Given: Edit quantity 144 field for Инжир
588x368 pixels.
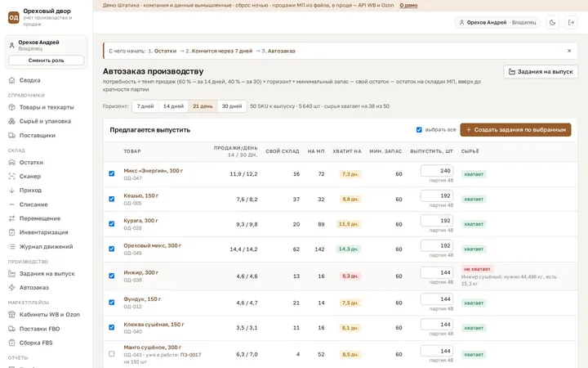Looking at the screenshot, I should pos(437,272).
